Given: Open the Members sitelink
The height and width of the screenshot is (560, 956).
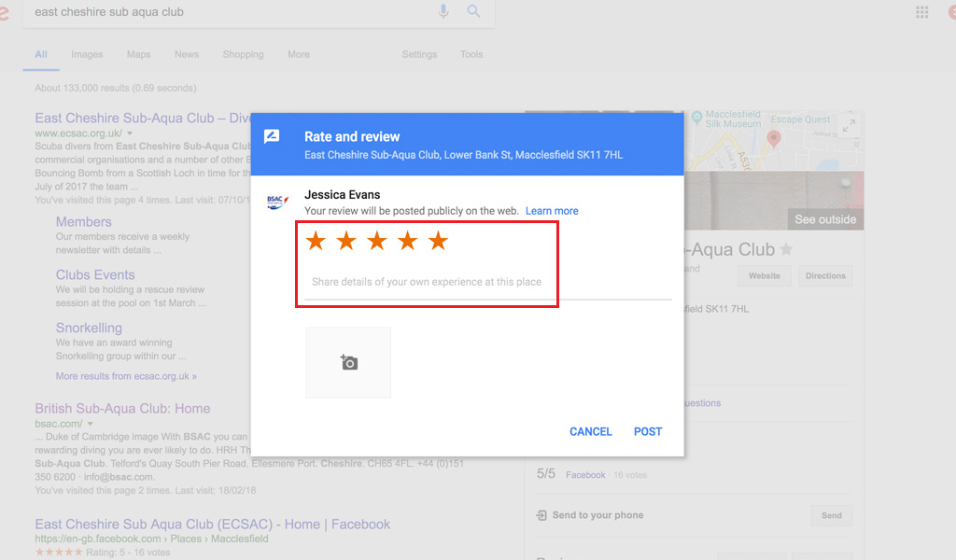Looking at the screenshot, I should click(x=83, y=222).
